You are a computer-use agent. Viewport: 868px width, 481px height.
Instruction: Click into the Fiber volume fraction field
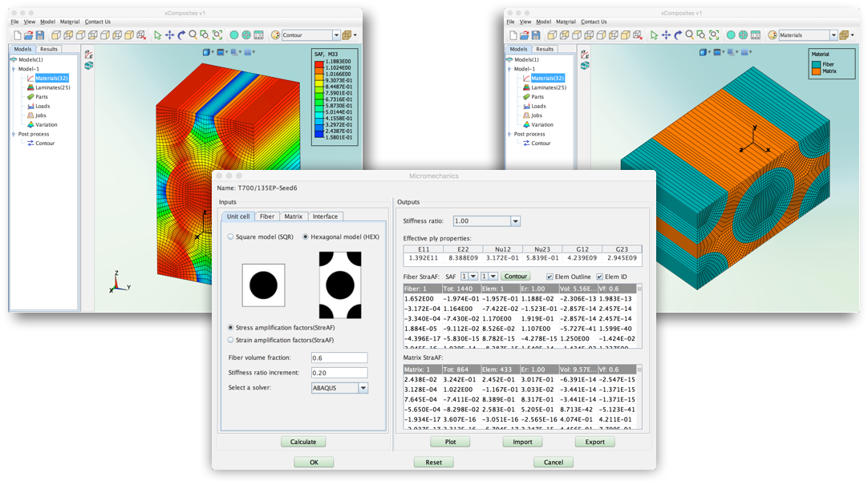click(x=339, y=358)
